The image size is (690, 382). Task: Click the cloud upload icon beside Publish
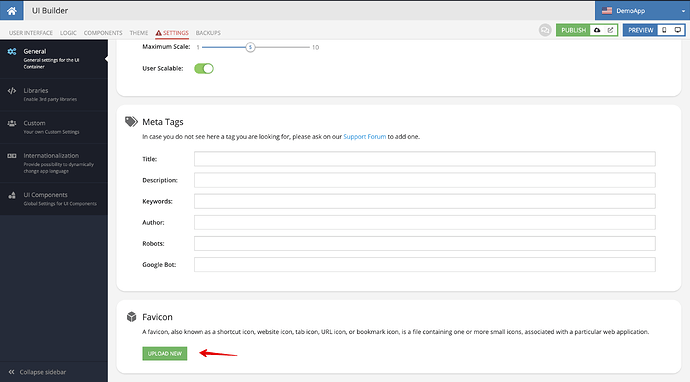point(597,30)
